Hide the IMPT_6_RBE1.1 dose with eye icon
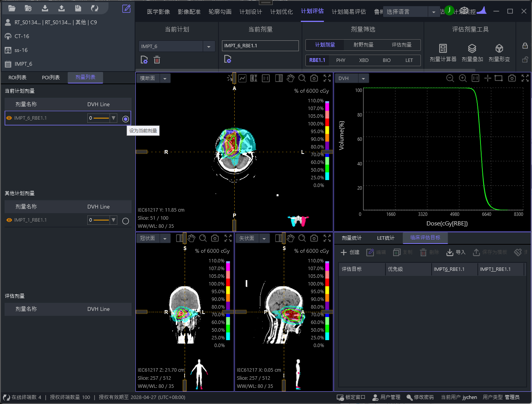Viewport: 532px width, 404px height. pos(9,118)
